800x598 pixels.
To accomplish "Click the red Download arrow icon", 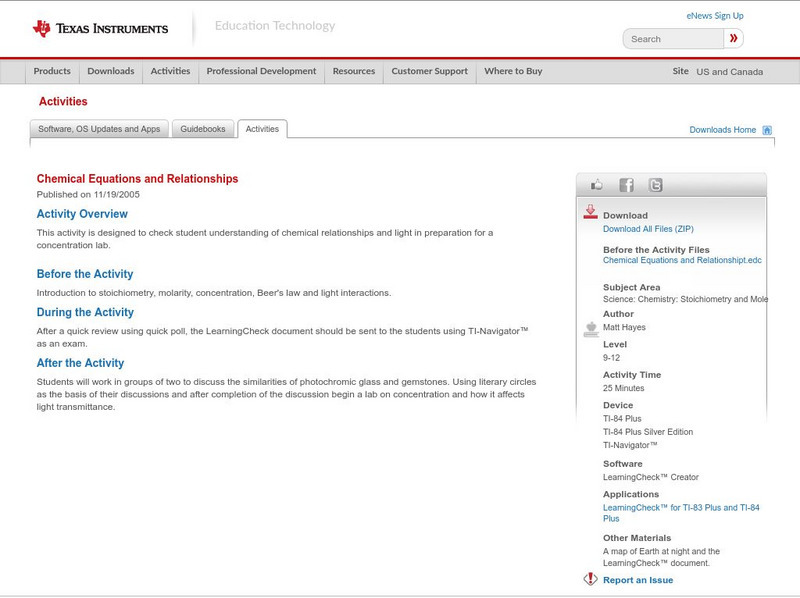I will (589, 212).
